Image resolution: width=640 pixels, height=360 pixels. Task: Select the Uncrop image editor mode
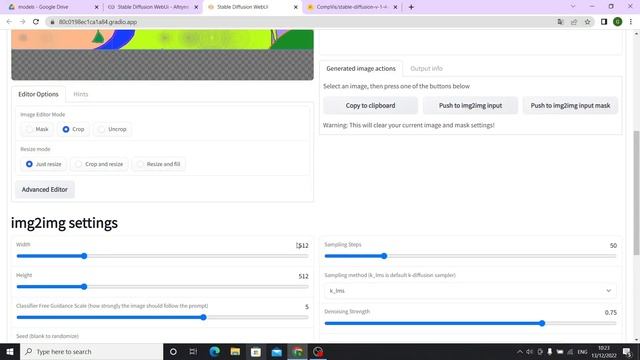pyautogui.click(x=112, y=129)
